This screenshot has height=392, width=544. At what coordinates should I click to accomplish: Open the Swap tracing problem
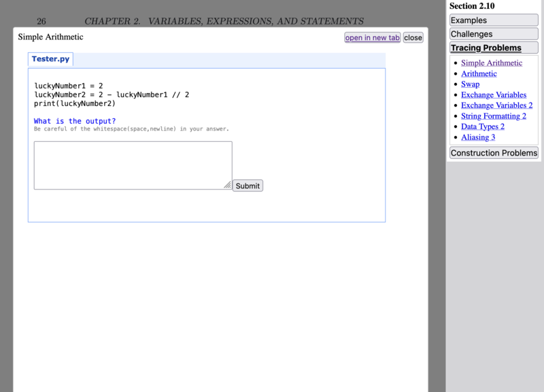pyautogui.click(x=470, y=84)
